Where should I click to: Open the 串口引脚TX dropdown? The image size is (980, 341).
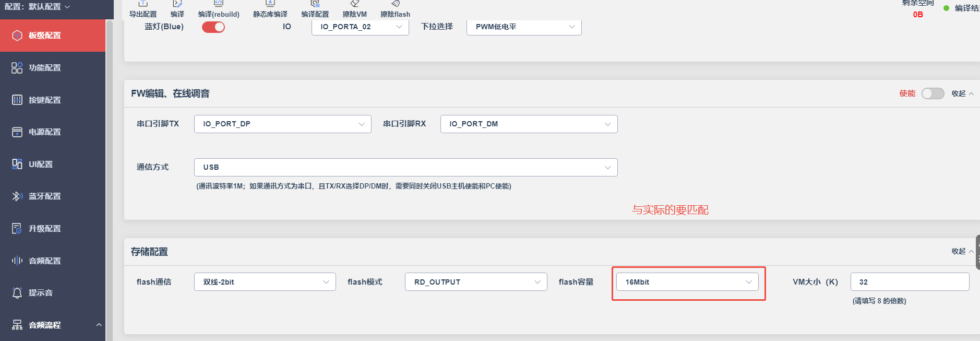point(283,124)
